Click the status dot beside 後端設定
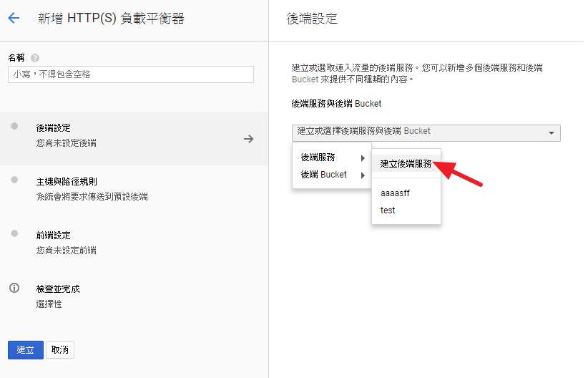This screenshot has width=588, height=378. coord(14,127)
